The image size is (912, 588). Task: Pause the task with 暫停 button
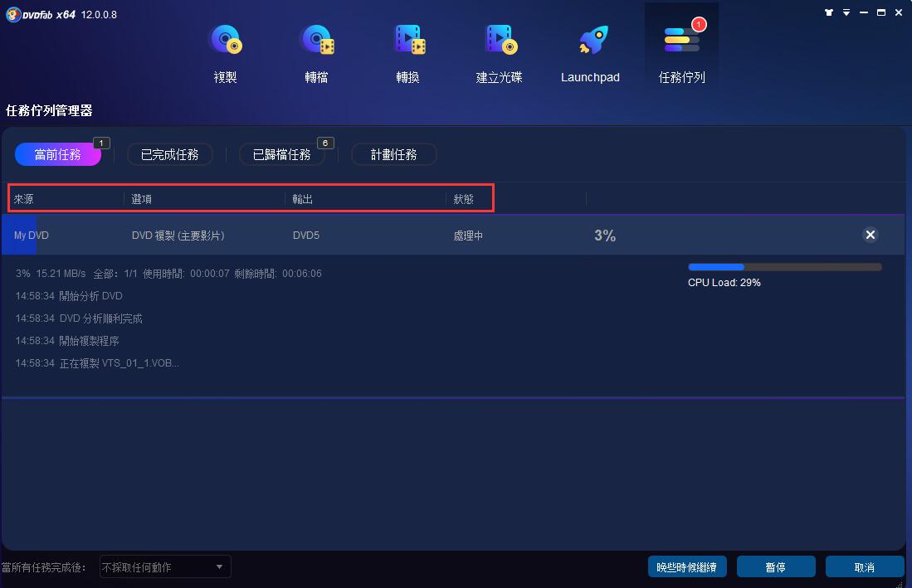[776, 566]
